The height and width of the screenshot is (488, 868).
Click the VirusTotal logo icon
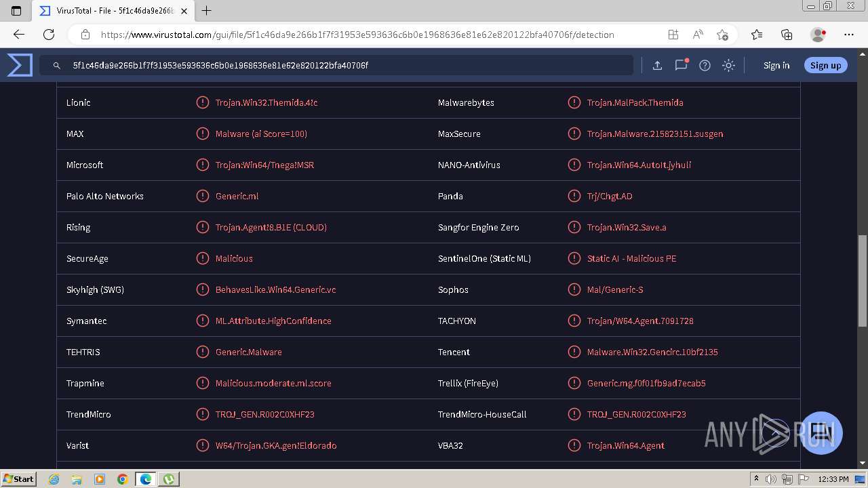[x=20, y=65]
